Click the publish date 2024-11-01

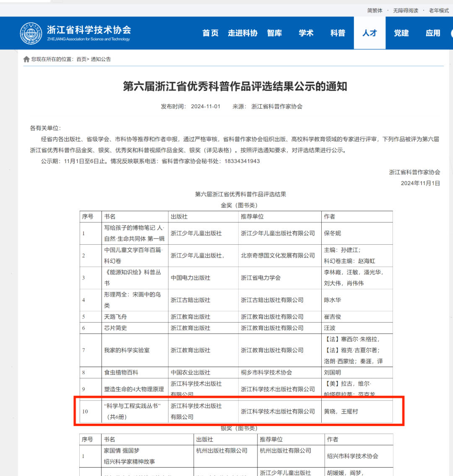[x=206, y=106]
